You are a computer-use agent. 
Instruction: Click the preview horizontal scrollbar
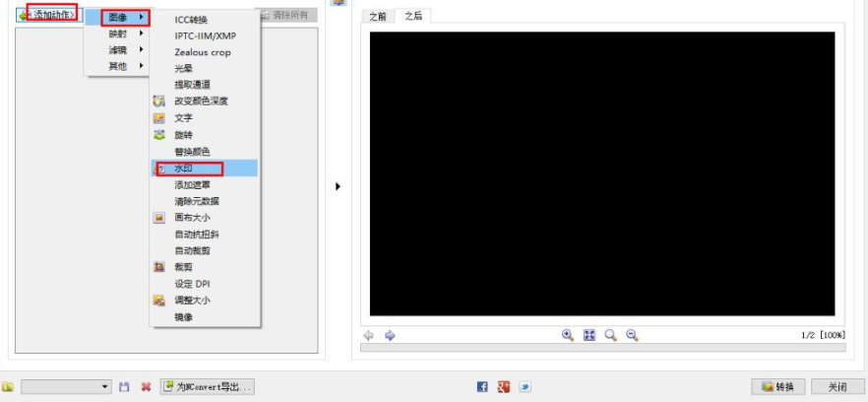click(603, 348)
